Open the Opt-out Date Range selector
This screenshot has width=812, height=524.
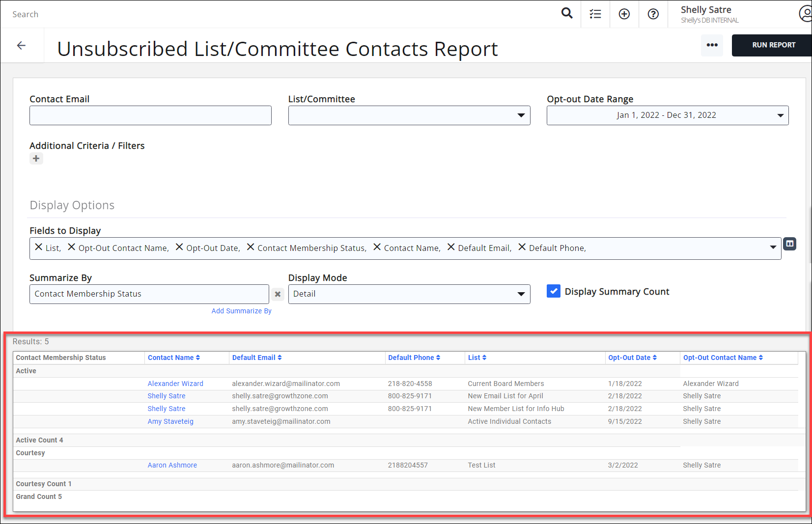(x=667, y=115)
